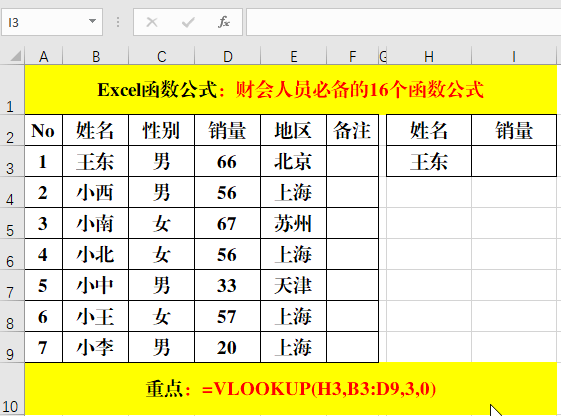
Task: Click the '性别' header cell
Action: point(161,130)
